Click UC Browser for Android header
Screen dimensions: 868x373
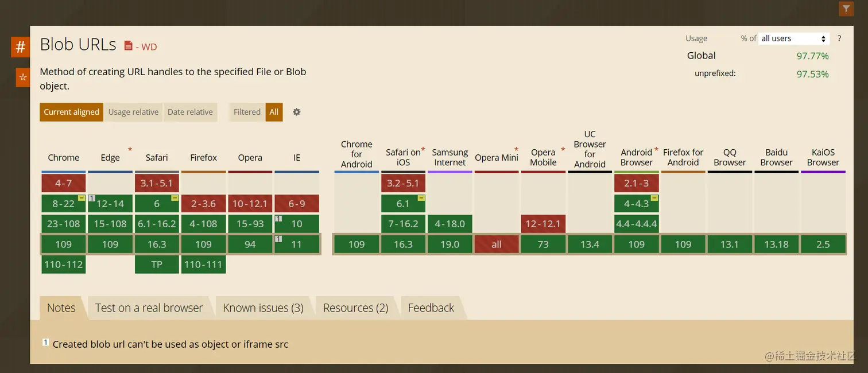[x=590, y=149]
